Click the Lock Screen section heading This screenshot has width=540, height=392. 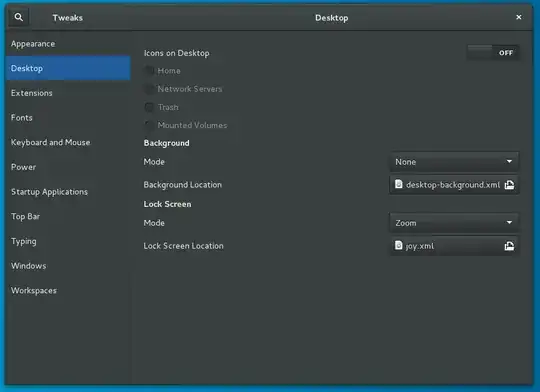pos(167,204)
